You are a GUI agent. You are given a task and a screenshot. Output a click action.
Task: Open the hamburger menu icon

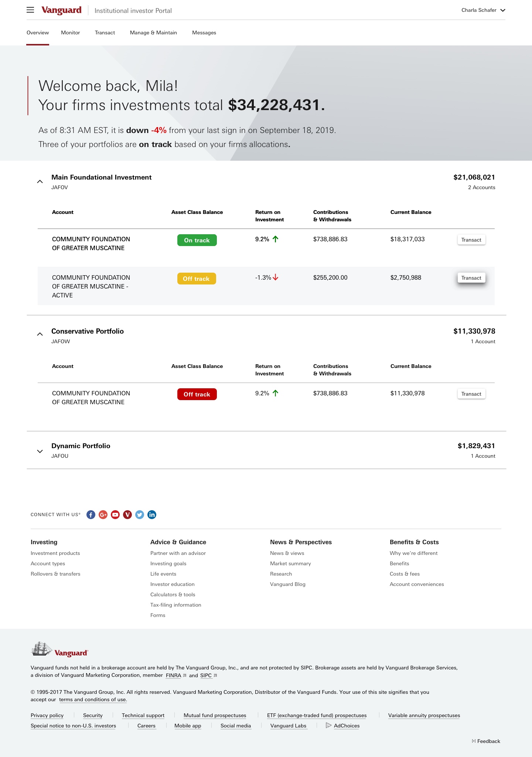click(30, 10)
